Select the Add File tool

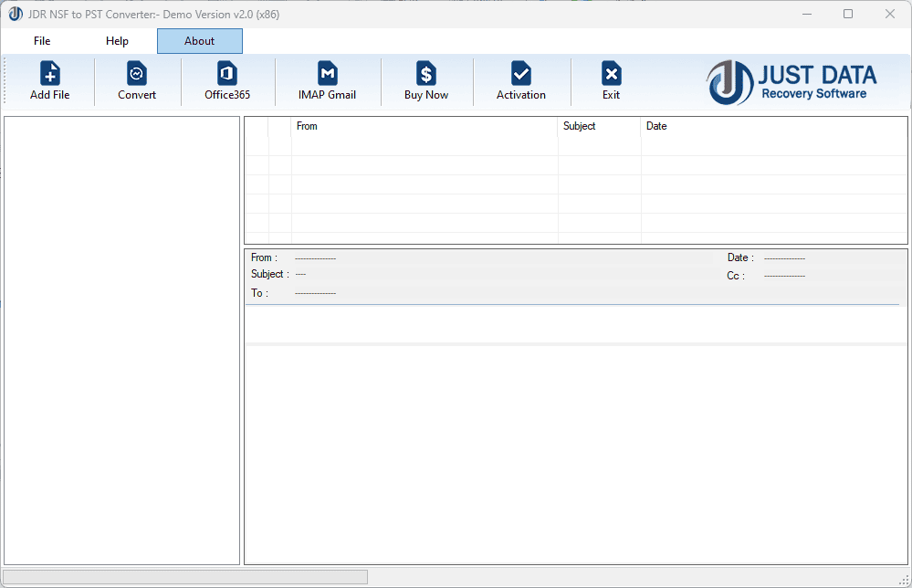49,80
